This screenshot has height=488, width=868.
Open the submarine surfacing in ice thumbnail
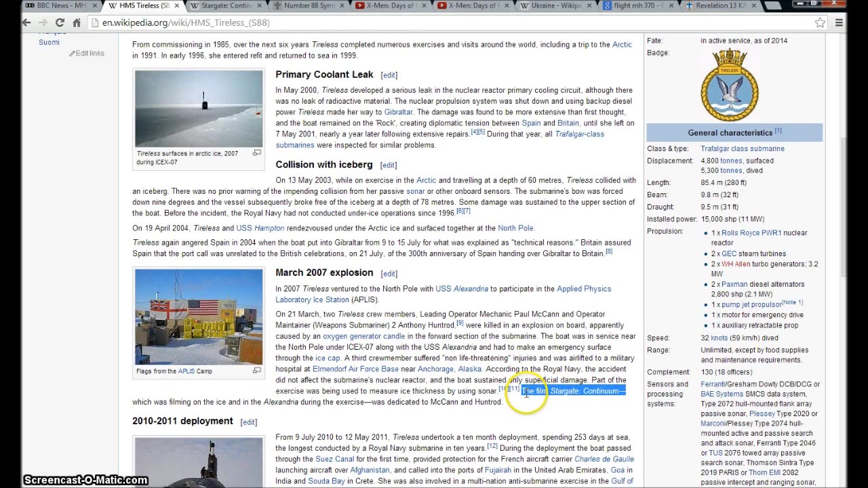tap(199, 108)
